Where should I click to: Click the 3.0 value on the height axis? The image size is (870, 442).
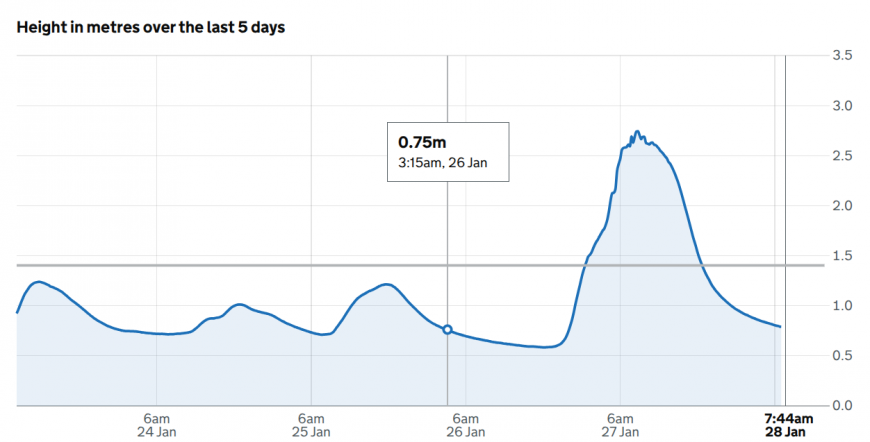[842, 106]
